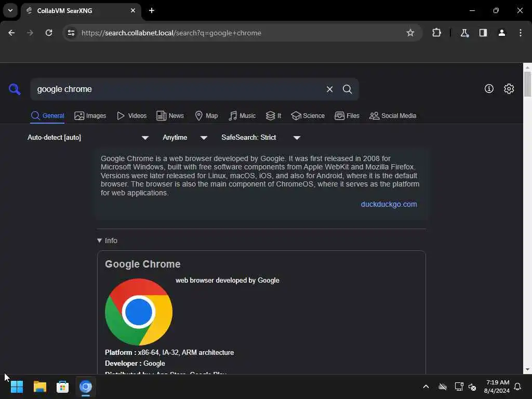Click the OneDrive cloud tray icon

point(443,387)
